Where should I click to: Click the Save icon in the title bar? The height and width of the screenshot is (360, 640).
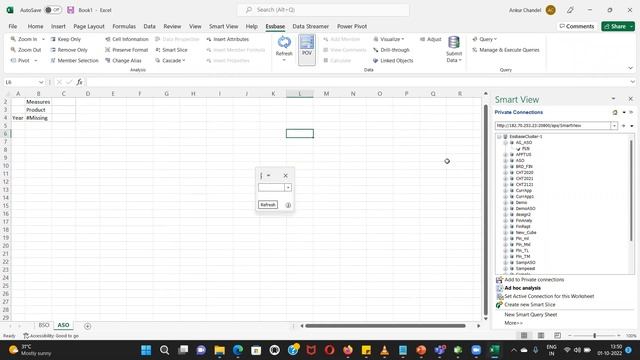pyautogui.click(x=71, y=10)
